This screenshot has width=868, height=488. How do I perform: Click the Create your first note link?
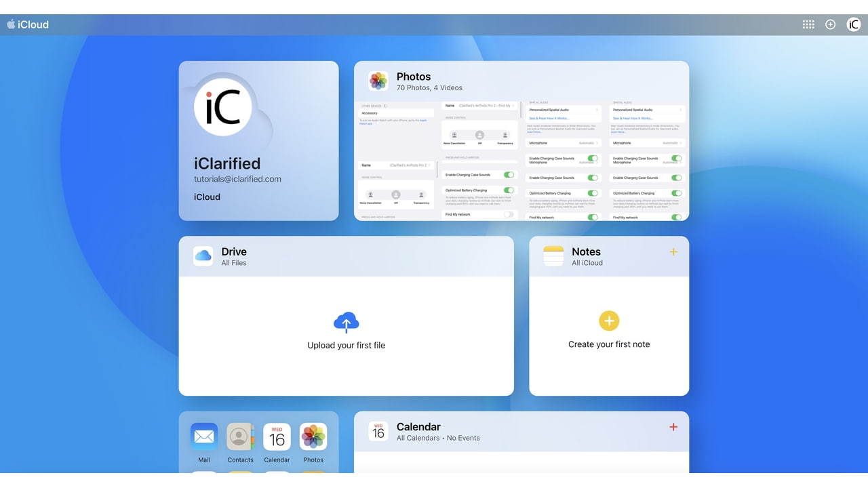[608, 344]
